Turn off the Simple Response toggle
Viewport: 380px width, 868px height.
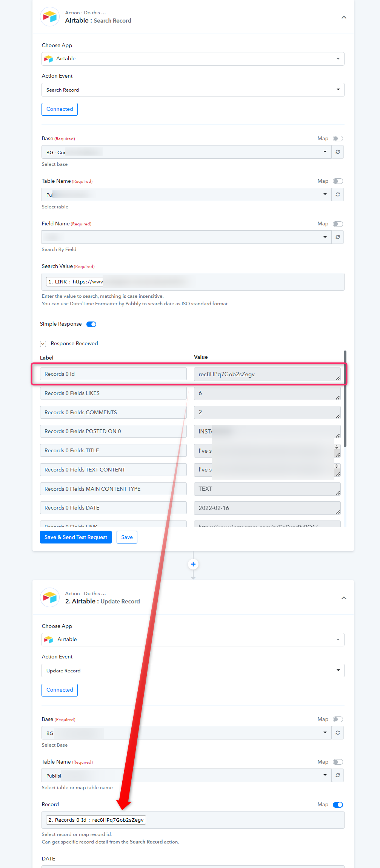pos(91,324)
